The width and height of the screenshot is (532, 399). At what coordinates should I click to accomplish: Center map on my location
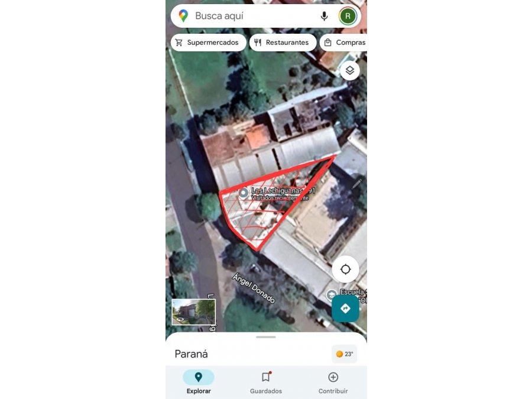(345, 270)
